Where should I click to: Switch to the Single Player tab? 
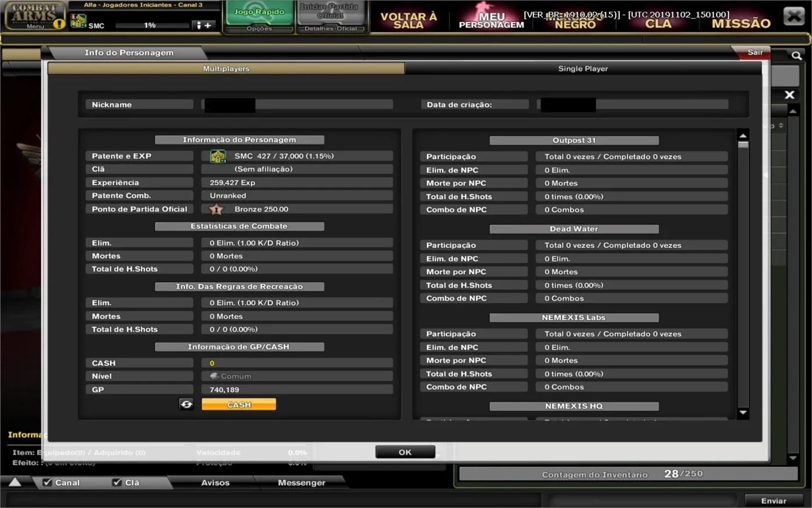[583, 69]
